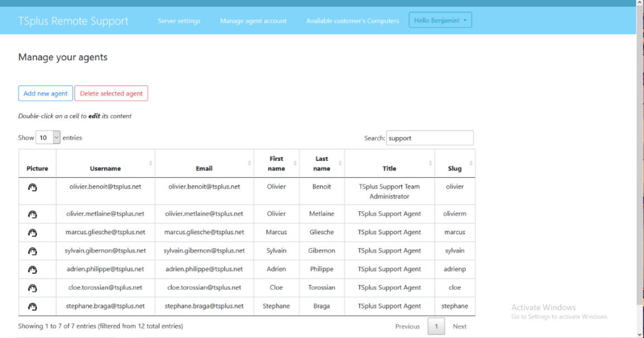Screen dimensions: 644x338
Task: Open the Show entries count dropdown
Action: coord(47,137)
